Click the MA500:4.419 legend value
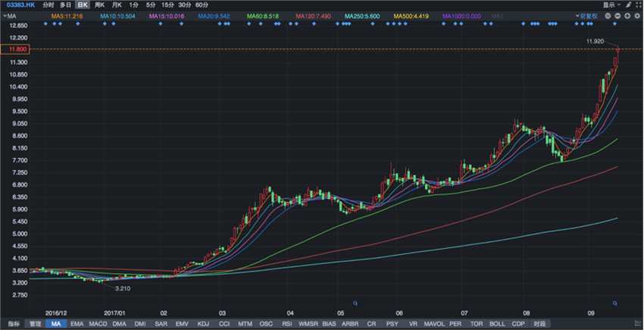The height and width of the screenshot is (330, 644). [411, 16]
